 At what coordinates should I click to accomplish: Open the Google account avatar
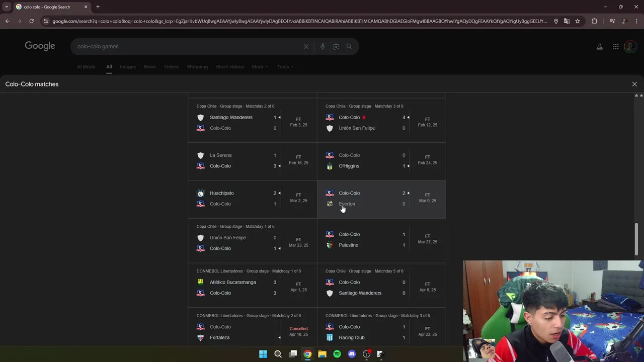[630, 46]
